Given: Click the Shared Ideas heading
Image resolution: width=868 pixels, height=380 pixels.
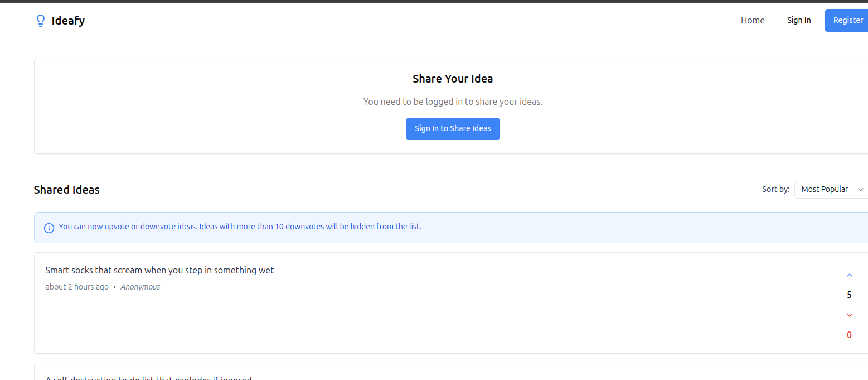Looking at the screenshot, I should (x=66, y=190).
